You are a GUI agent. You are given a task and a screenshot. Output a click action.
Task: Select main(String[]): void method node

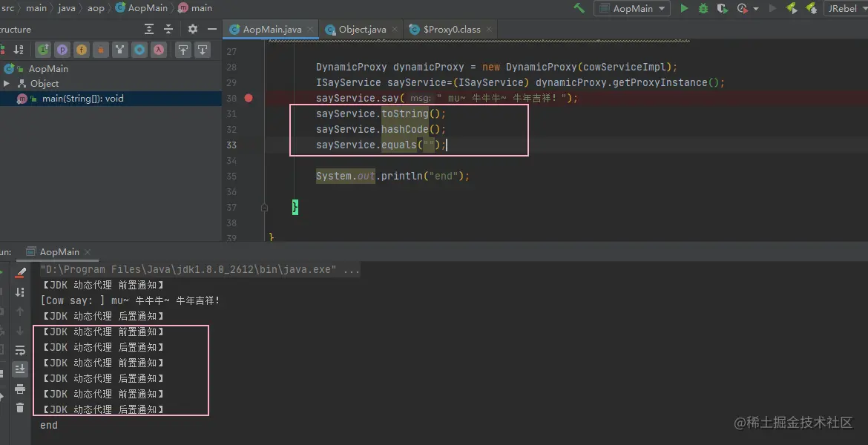(82, 99)
